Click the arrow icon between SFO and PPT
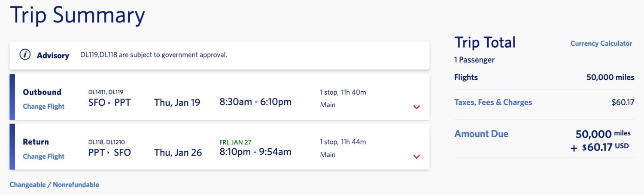This screenshot has height=195, width=644. click(x=110, y=103)
